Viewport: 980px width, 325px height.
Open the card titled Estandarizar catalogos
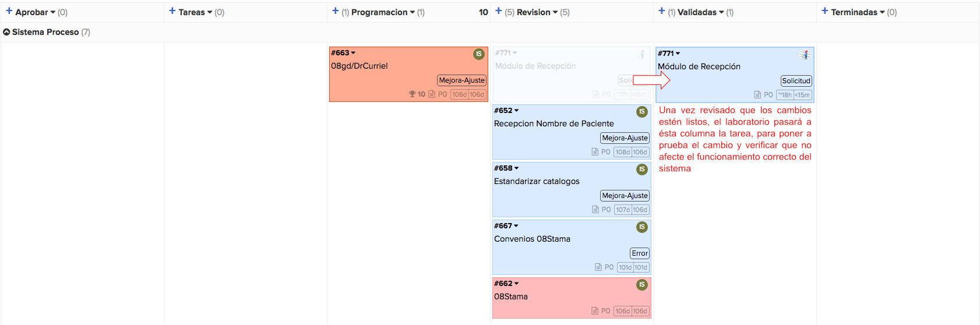click(x=537, y=181)
